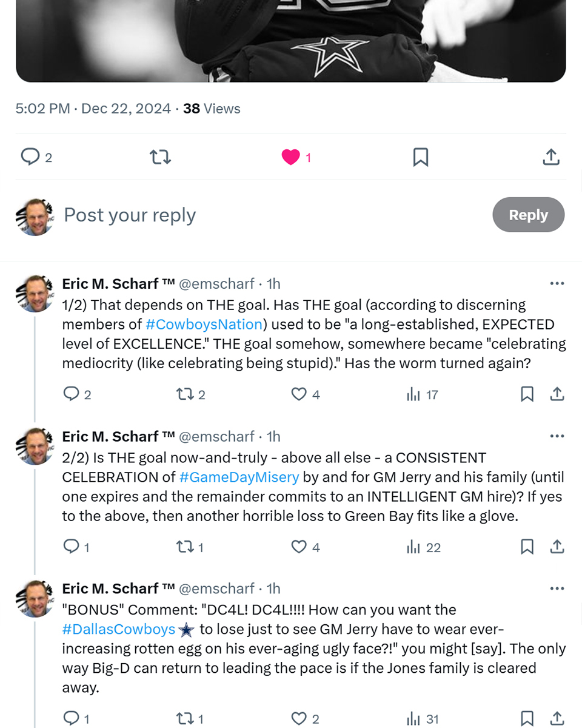The image size is (582, 728).
Task: Like the 1/2 reply with 4 likes
Action: [306, 394]
